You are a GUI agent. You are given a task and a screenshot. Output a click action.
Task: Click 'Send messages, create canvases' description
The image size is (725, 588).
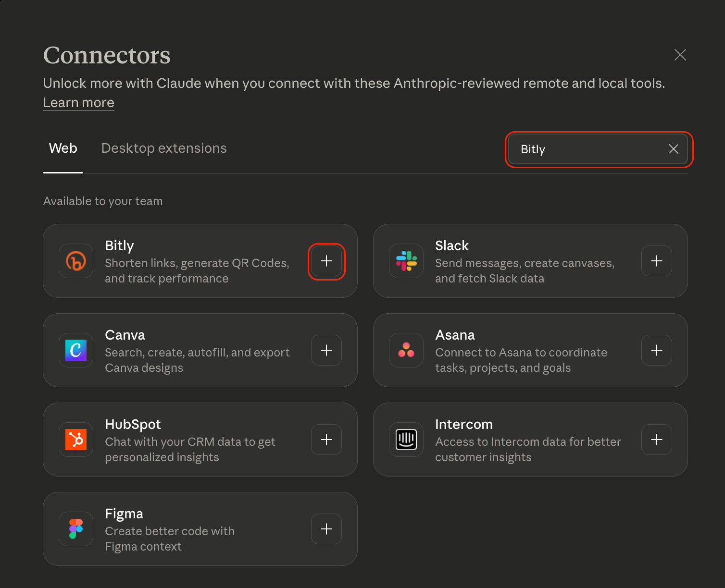(x=525, y=271)
